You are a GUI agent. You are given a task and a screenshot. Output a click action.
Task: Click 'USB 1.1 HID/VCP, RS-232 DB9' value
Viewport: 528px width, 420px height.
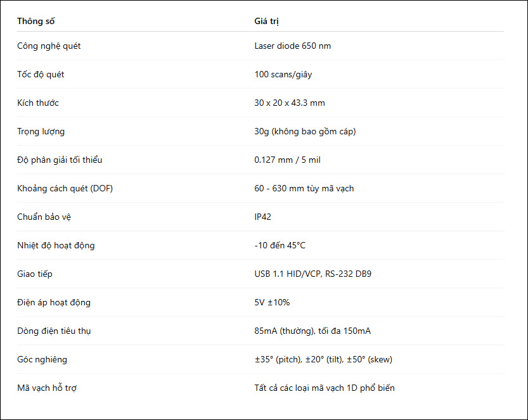pos(313,274)
